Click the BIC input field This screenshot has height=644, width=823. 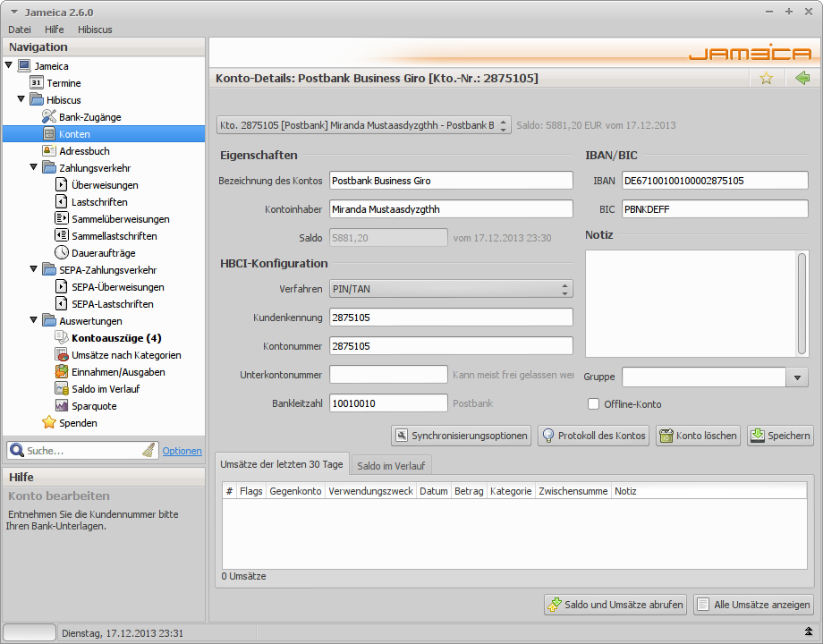coord(715,209)
